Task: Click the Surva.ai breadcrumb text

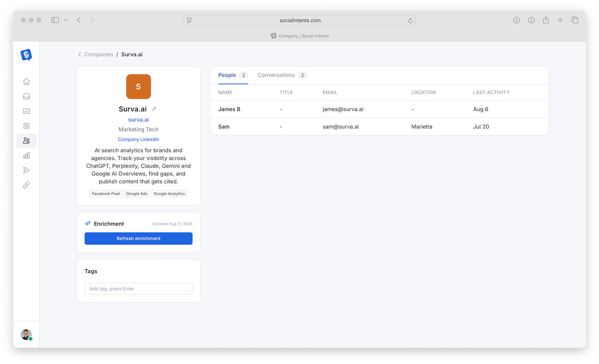Action: (x=132, y=54)
